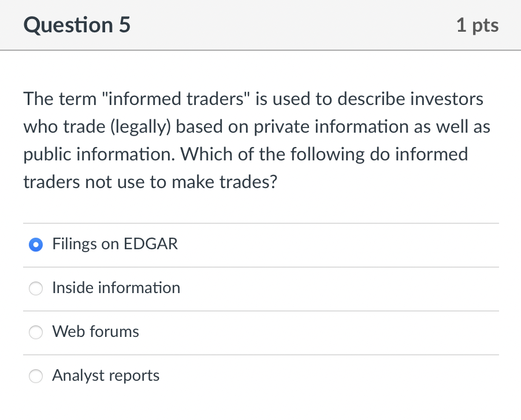Click the separator line above "Analyst reports"
This screenshot has width=521, height=420.
(x=260, y=354)
